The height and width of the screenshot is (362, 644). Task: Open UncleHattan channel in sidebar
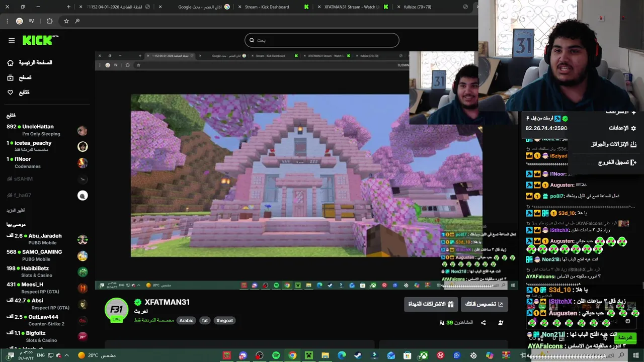pos(47,130)
